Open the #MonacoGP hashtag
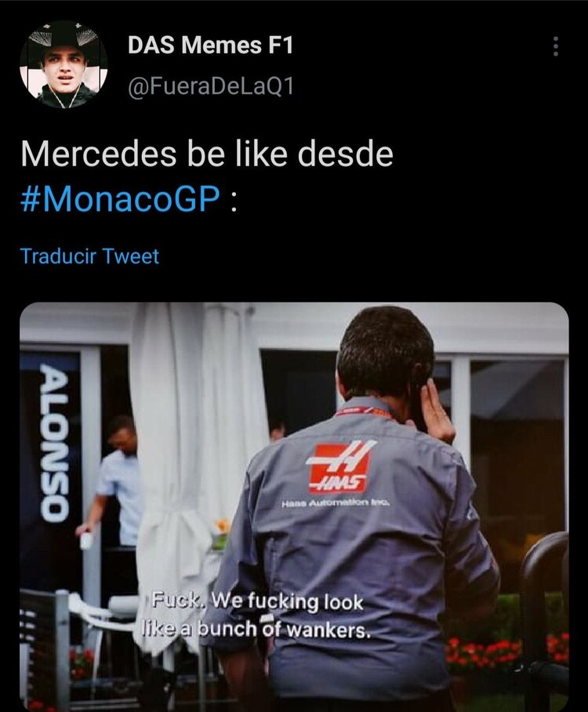The height and width of the screenshot is (712, 588). pyautogui.click(x=120, y=198)
